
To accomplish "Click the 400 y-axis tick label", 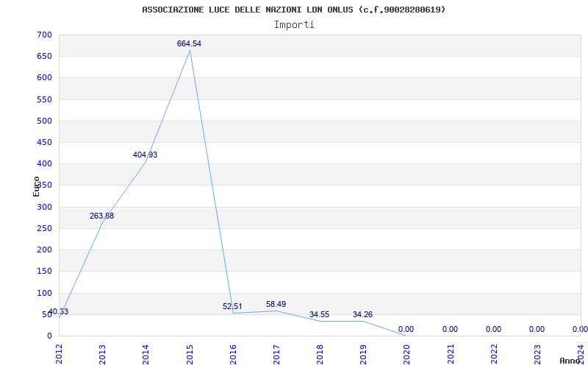I will pyautogui.click(x=44, y=163).
